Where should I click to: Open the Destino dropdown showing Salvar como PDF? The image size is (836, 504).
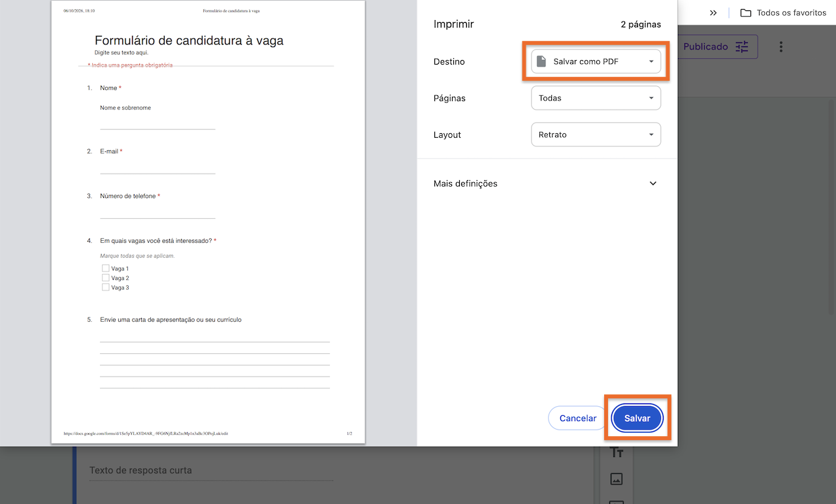point(596,61)
